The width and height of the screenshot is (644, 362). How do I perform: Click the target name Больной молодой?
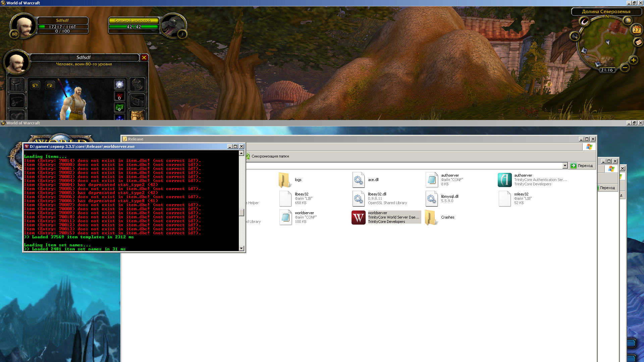(133, 20)
